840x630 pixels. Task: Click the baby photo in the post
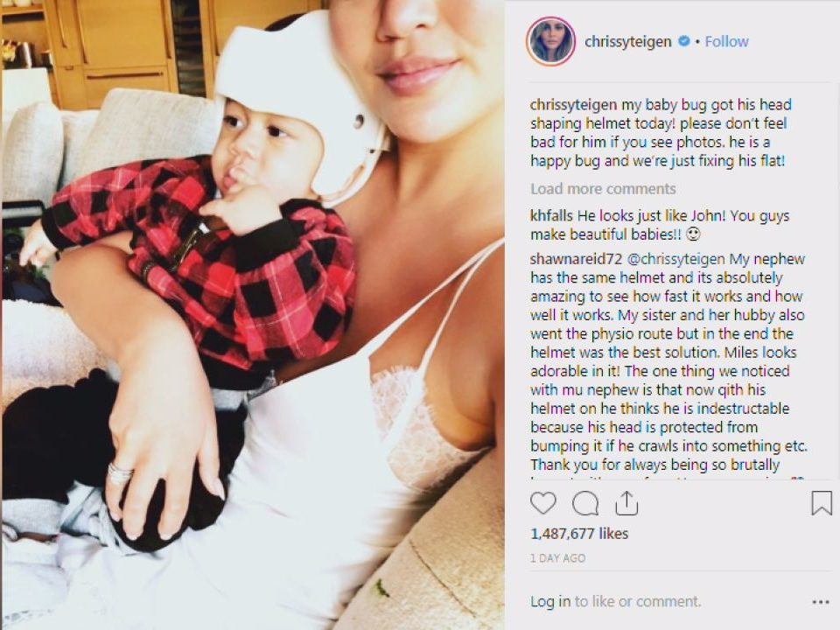pos(253,315)
